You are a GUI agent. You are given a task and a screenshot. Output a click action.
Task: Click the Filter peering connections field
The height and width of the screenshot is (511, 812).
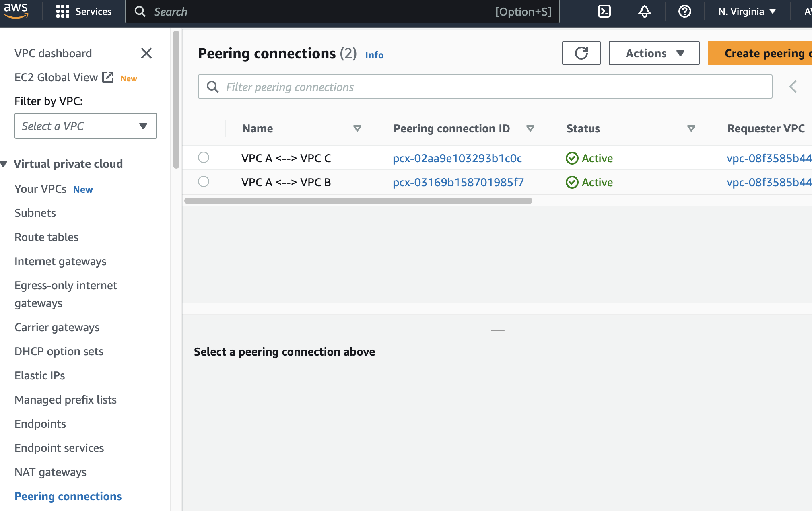click(485, 87)
